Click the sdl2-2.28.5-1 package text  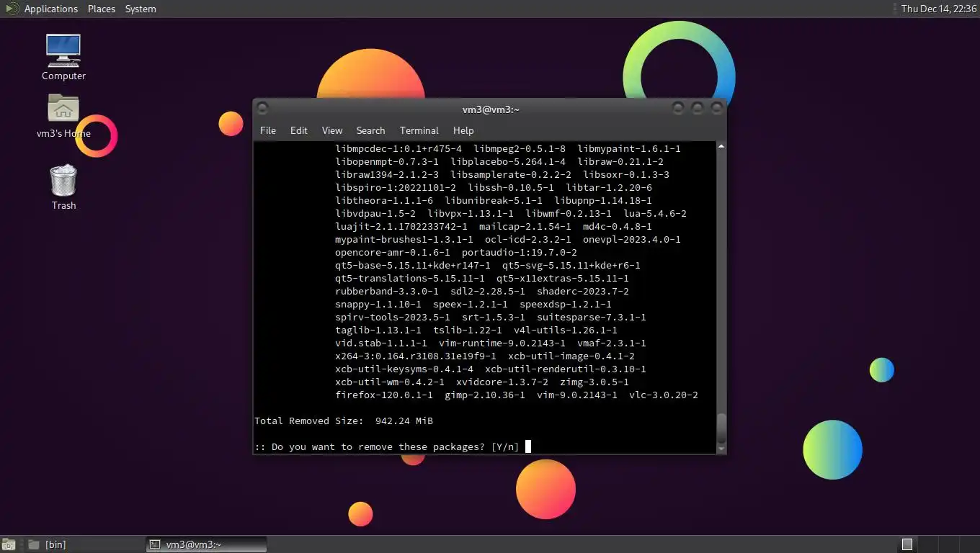click(x=488, y=292)
